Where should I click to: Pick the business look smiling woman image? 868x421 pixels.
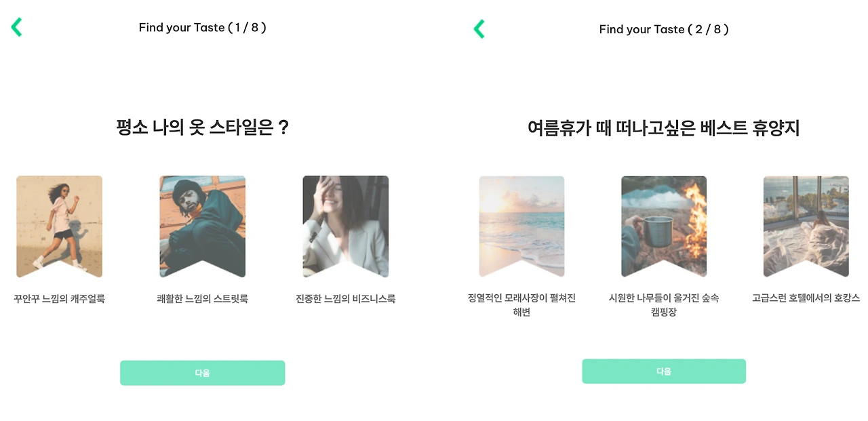coord(346,226)
